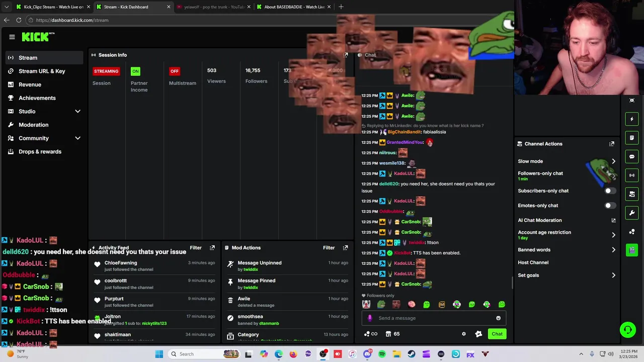Viewport: 644px width, 362px height.
Task: Open chat settings gear
Action: pyautogui.click(x=464, y=334)
